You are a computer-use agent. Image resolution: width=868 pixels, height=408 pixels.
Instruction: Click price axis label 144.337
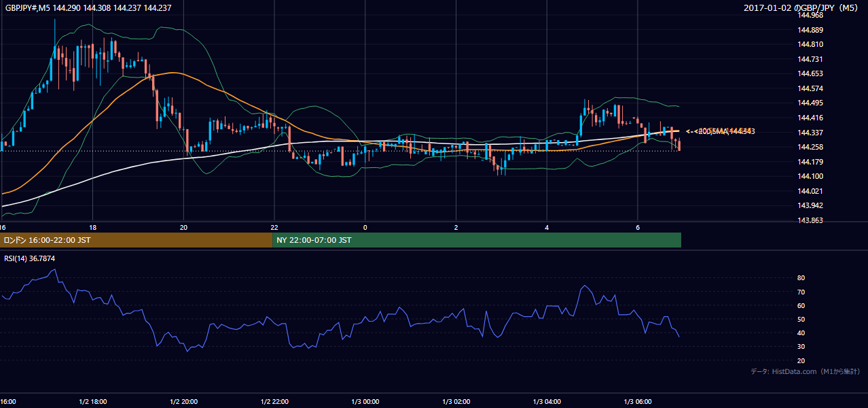click(810, 133)
